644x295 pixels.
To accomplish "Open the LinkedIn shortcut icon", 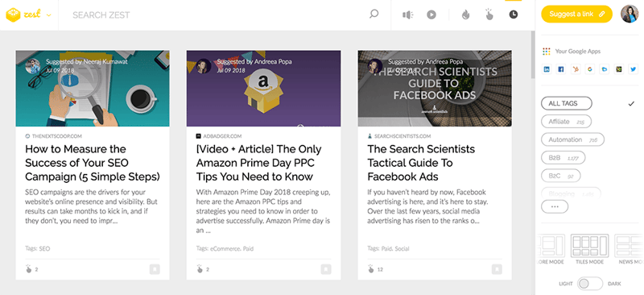I will tap(547, 69).
